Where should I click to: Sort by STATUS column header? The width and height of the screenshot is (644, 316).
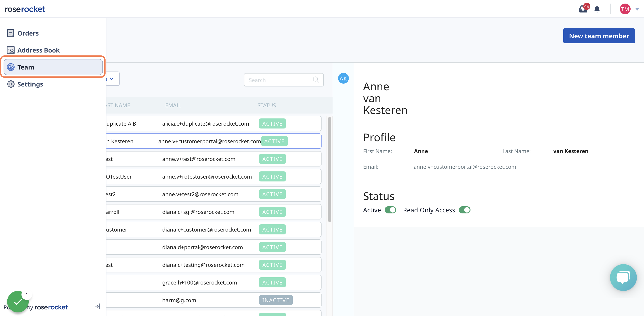click(x=267, y=105)
